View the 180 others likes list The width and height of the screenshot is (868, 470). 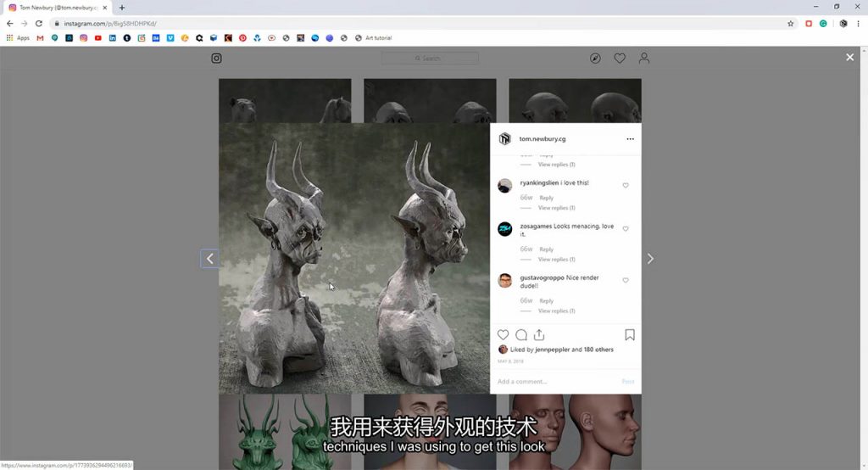click(598, 350)
